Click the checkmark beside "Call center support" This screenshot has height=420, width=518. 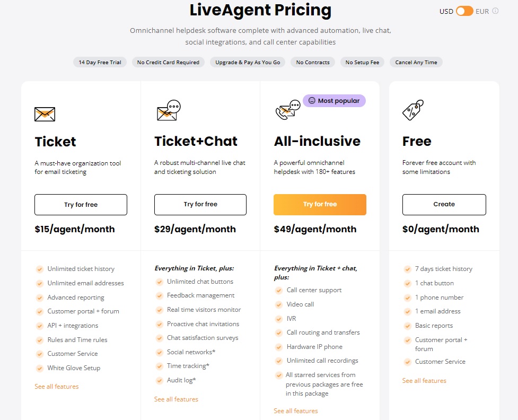[279, 290]
